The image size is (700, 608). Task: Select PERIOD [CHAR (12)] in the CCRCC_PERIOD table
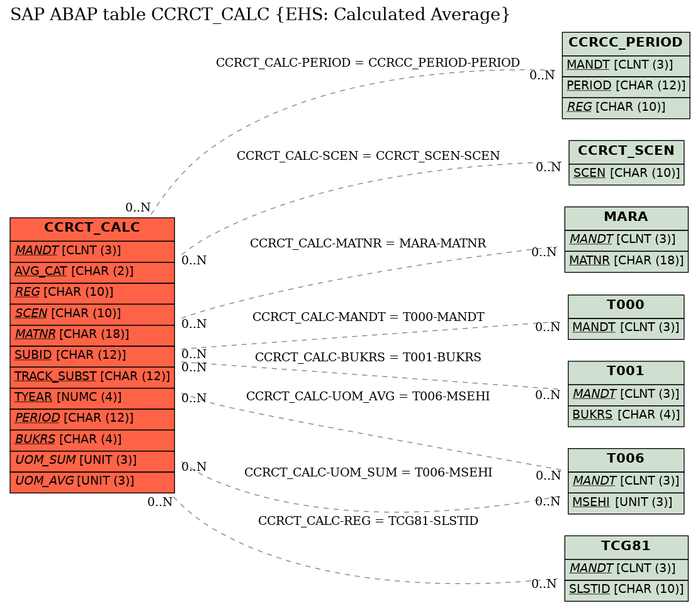(626, 87)
